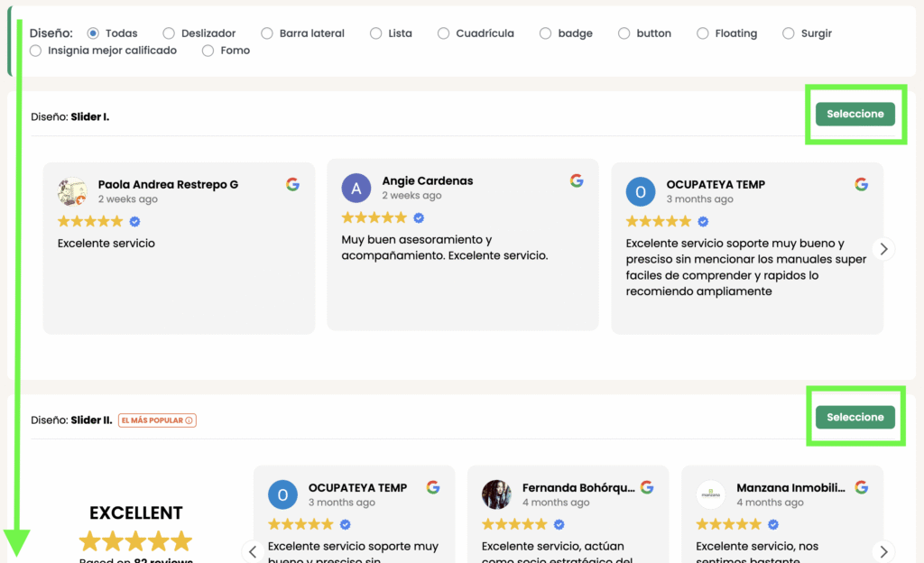This screenshot has height=563, width=924.
Task: Click the Google icon on Fernanda Bohórquez review
Action: (647, 486)
